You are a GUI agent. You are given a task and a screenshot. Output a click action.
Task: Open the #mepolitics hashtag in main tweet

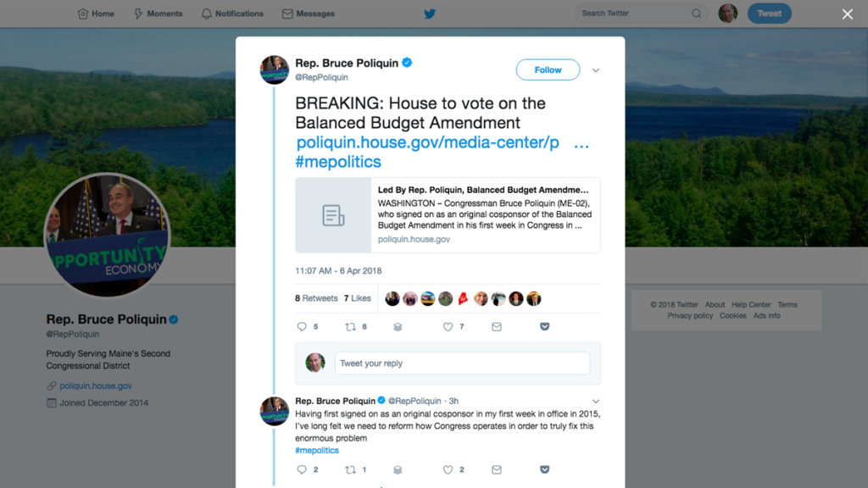point(338,162)
